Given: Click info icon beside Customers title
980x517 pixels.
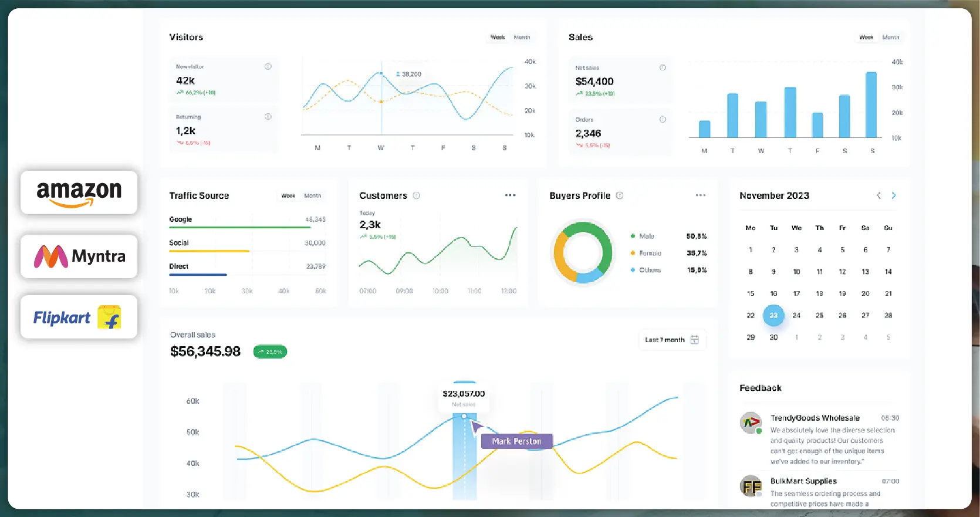Looking at the screenshot, I should click(x=417, y=195).
